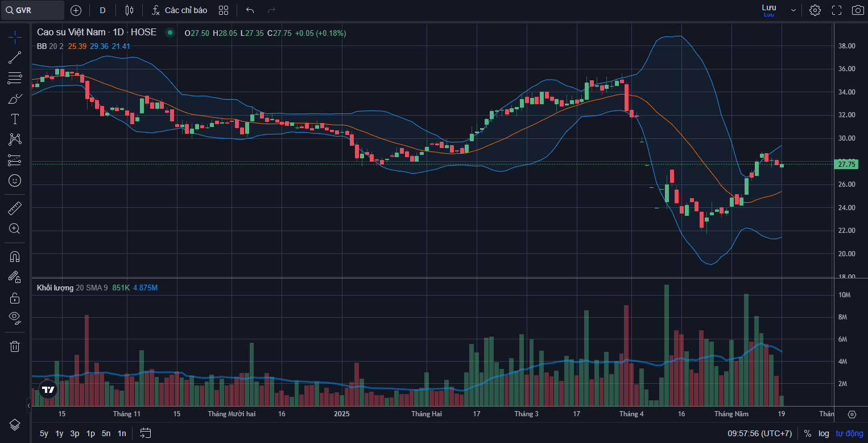Click the 38.00 price axis label

847,46
